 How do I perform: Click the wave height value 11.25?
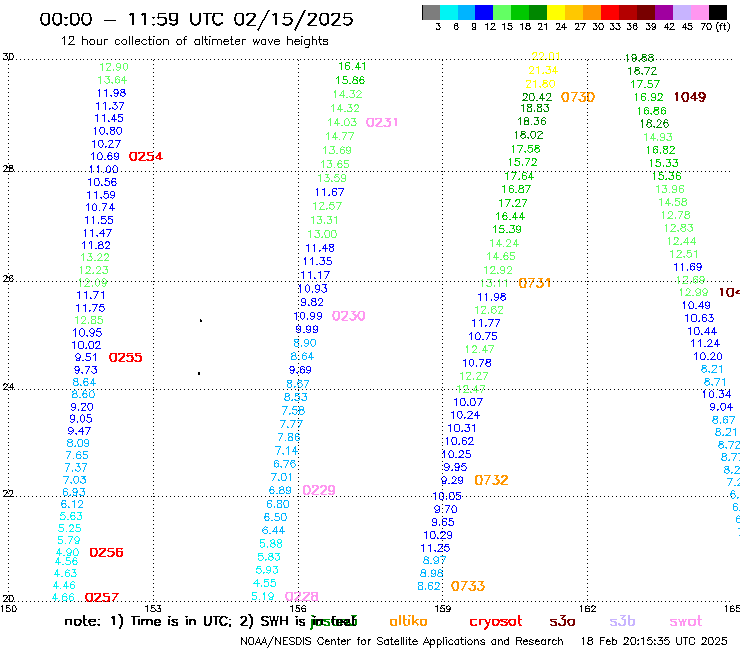(436, 548)
